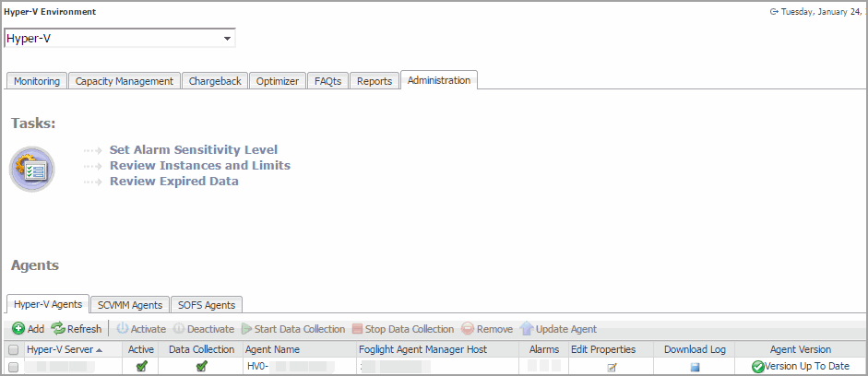The width and height of the screenshot is (868, 376).
Task: Sort by the Active column header
Action: click(140, 349)
